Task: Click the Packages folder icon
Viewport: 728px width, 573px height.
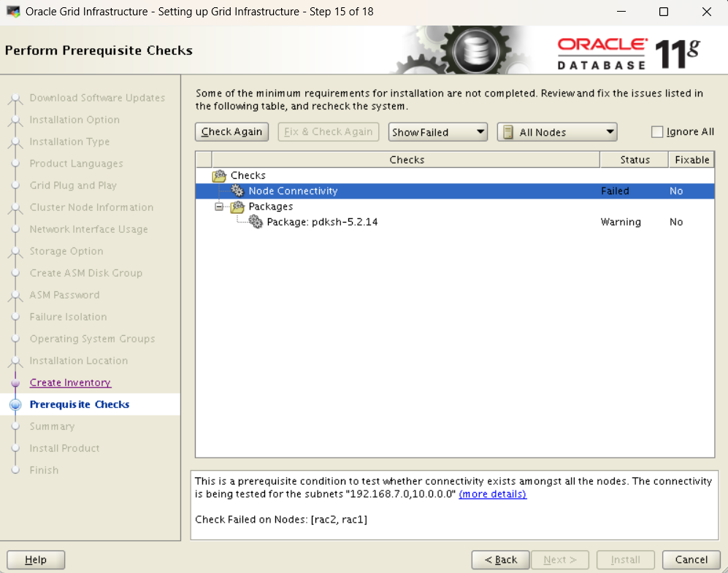Action: [237, 207]
